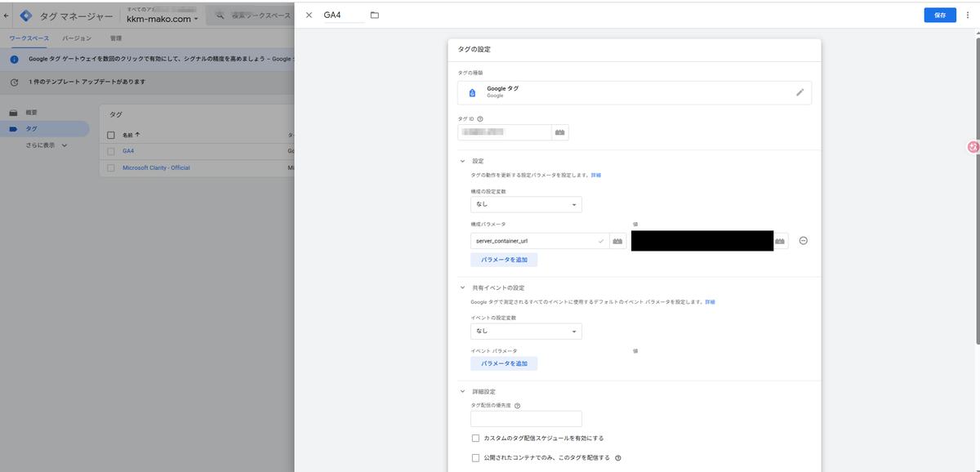
Task: Enable カスタムのタグ配信スケジュール checkbox
Action: (476, 439)
